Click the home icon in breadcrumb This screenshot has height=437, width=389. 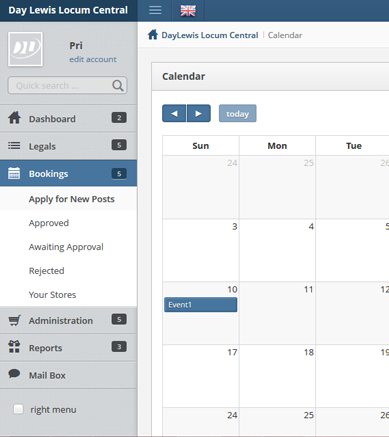(x=153, y=35)
